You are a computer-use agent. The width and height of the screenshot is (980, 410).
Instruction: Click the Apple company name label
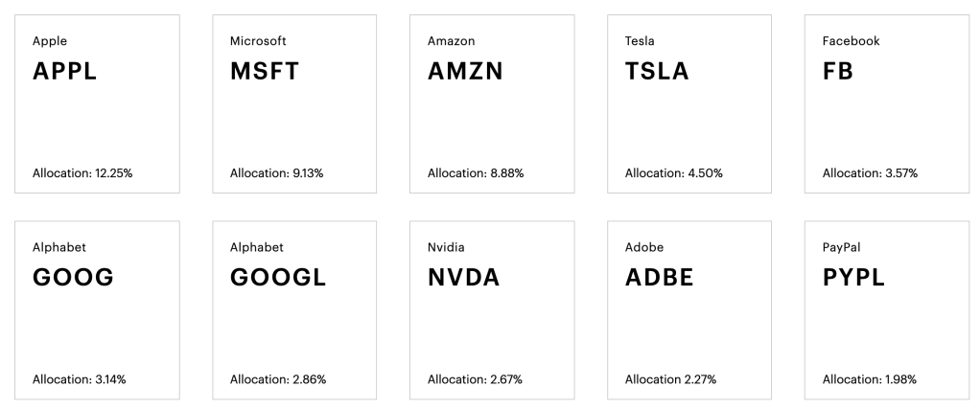50,41
